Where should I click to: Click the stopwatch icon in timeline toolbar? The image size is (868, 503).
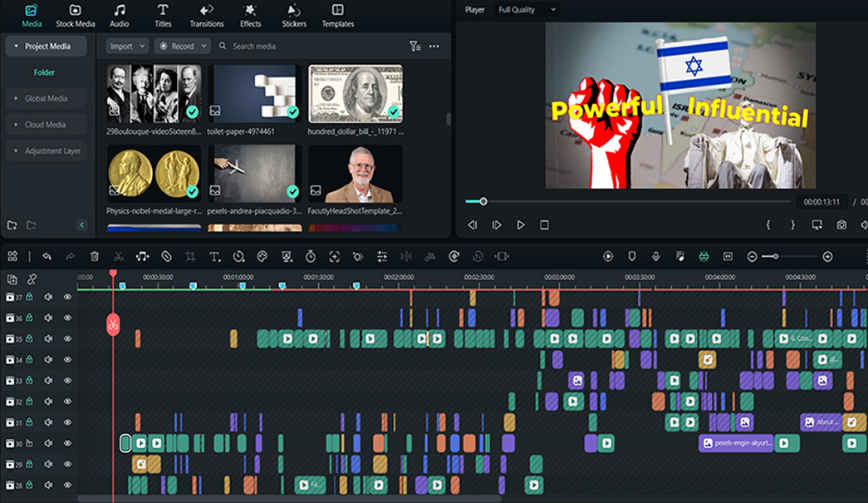click(311, 257)
